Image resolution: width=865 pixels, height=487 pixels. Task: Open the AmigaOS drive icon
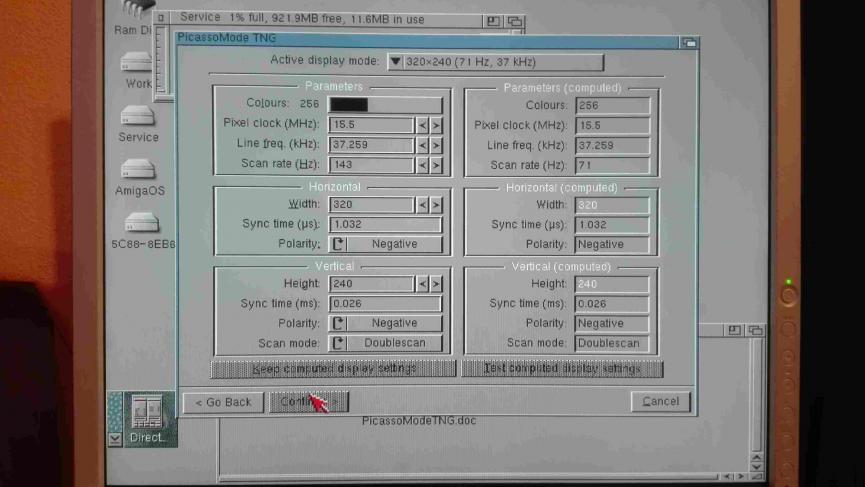coord(138,171)
